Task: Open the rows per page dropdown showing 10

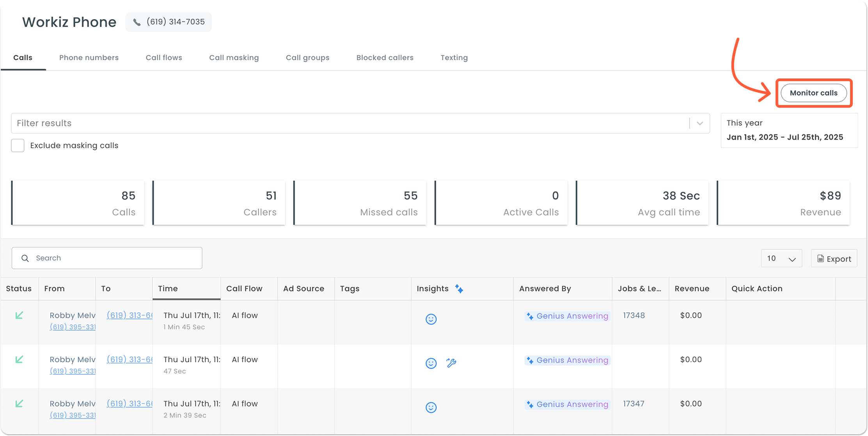Action: tap(781, 258)
